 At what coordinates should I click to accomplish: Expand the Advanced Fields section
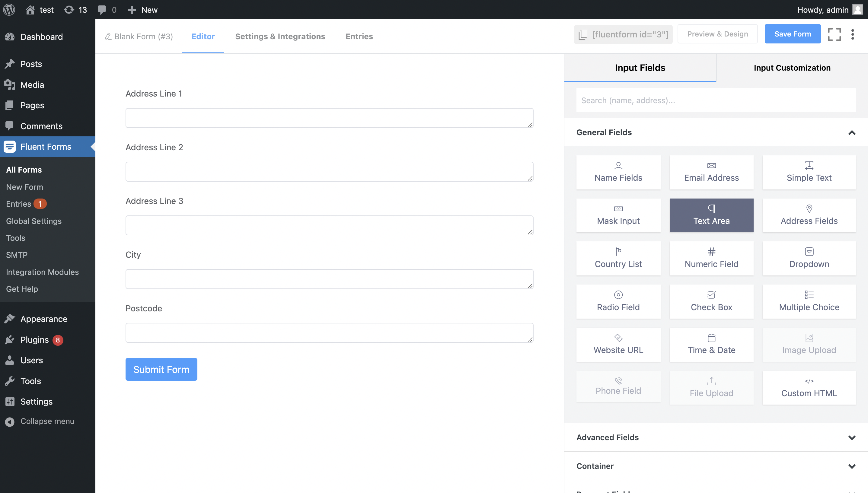[x=851, y=437]
